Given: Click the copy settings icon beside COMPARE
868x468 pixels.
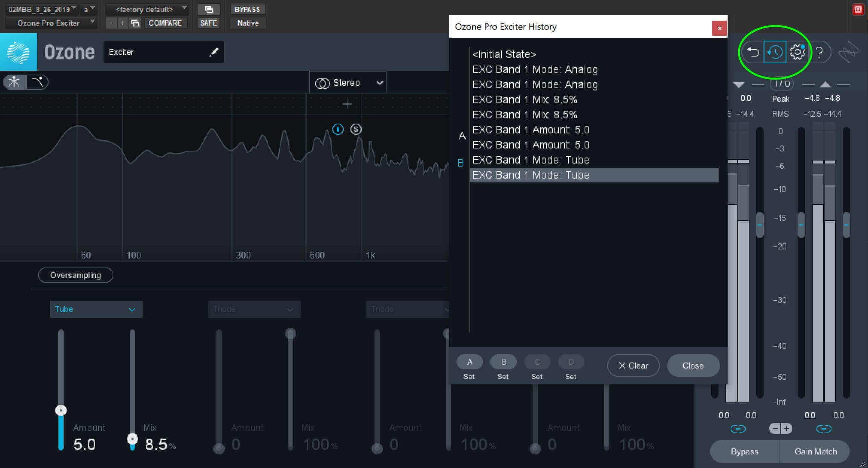Looking at the screenshot, I should click(135, 23).
